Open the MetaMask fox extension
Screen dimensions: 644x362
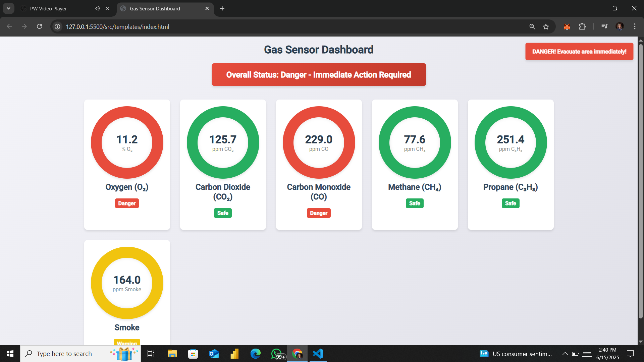pyautogui.click(x=567, y=26)
